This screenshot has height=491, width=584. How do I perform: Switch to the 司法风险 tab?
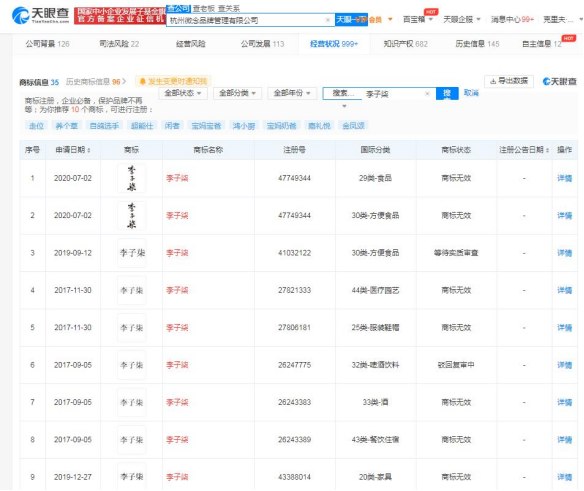coord(119,44)
